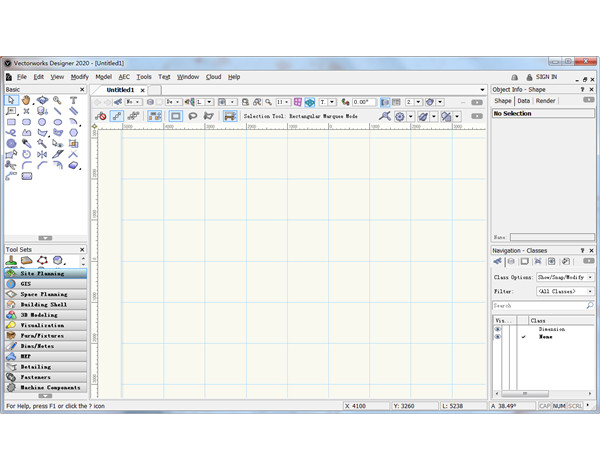Select the Callout tool
The image size is (601, 466).
11,111
